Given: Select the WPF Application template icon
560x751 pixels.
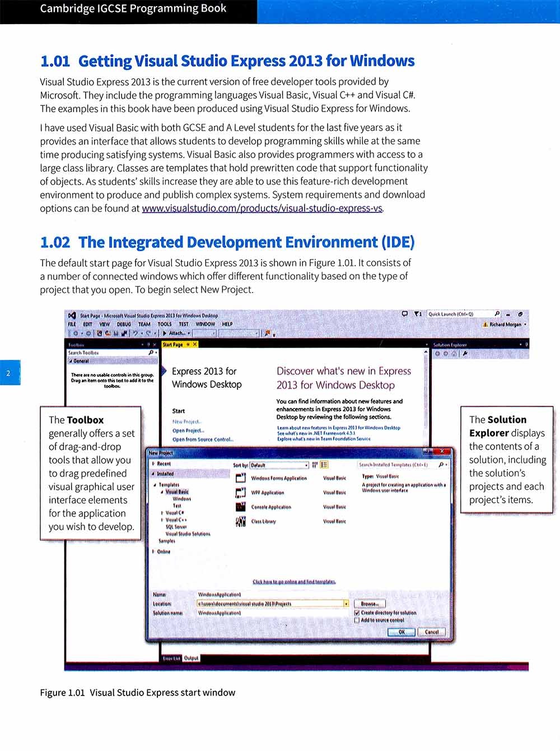Looking at the screenshot, I should (x=241, y=493).
